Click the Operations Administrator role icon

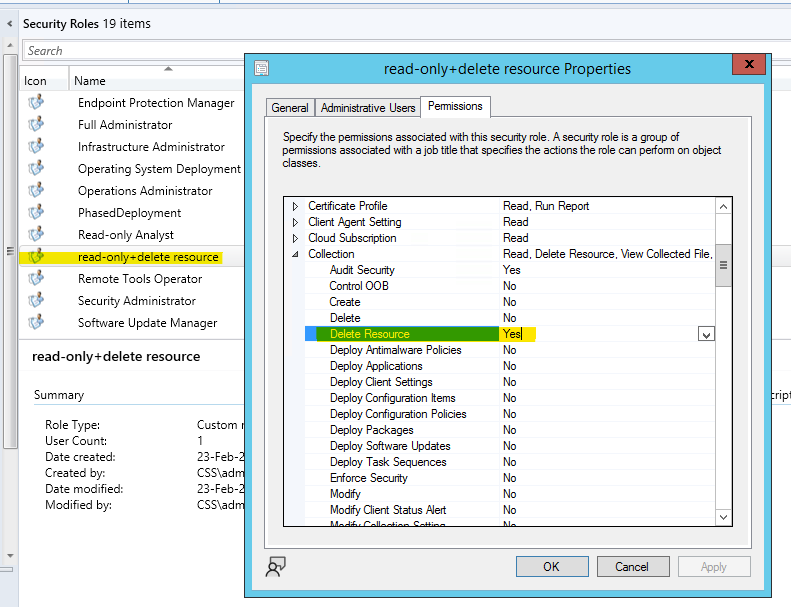point(36,190)
